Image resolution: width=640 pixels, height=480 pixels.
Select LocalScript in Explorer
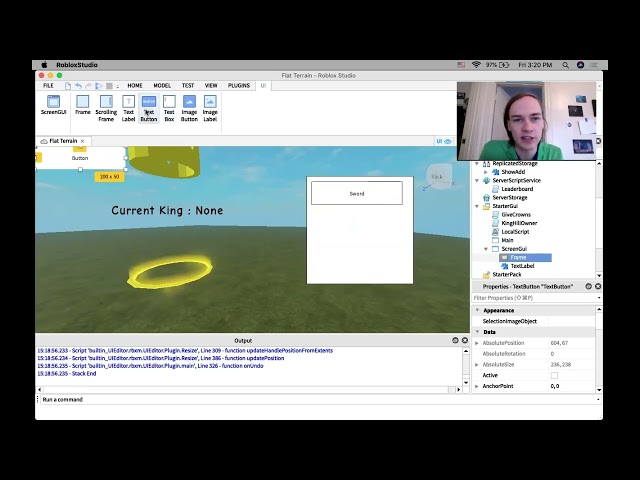[515, 232]
